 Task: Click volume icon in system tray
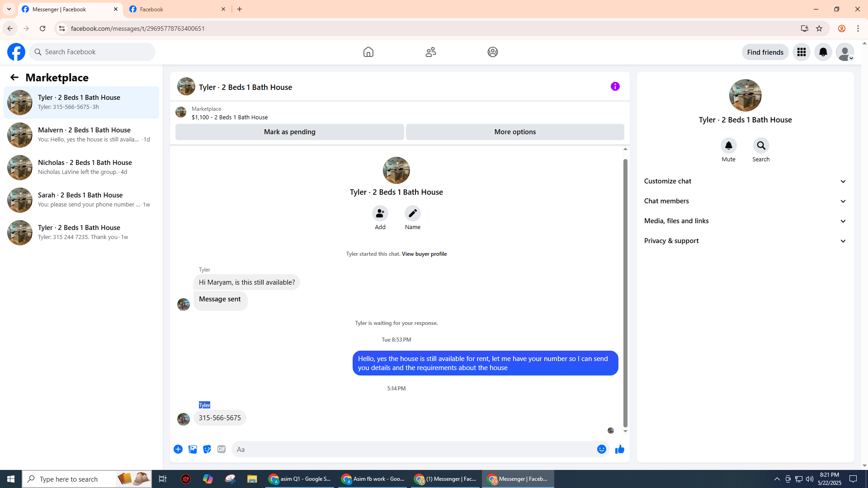809,479
